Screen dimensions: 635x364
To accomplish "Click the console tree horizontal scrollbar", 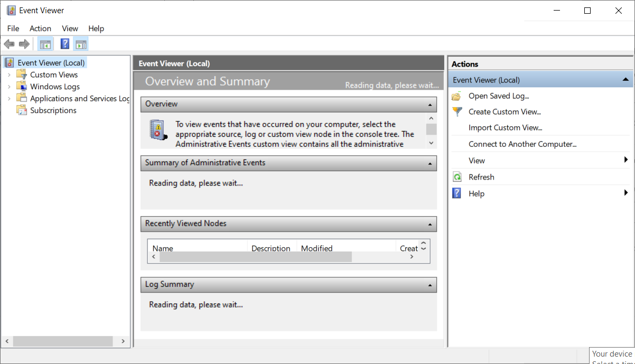I will pos(63,341).
